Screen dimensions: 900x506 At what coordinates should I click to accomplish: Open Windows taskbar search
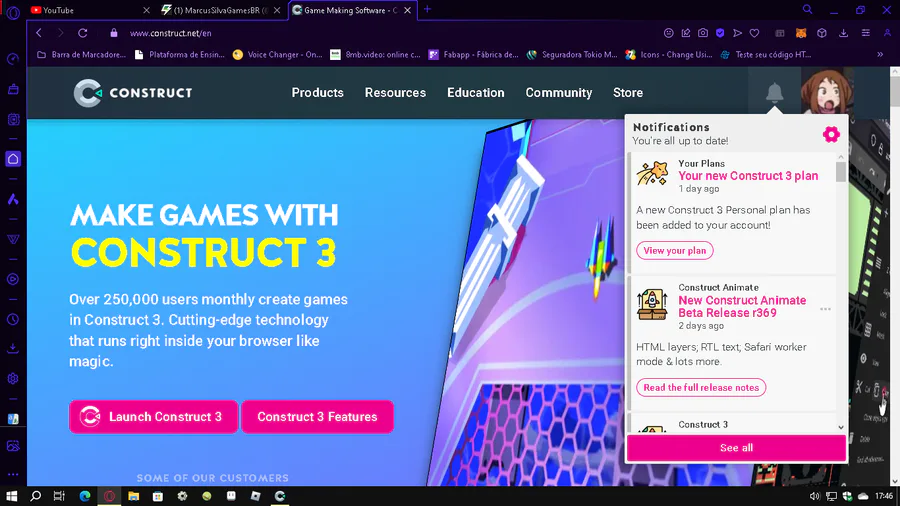(x=35, y=496)
